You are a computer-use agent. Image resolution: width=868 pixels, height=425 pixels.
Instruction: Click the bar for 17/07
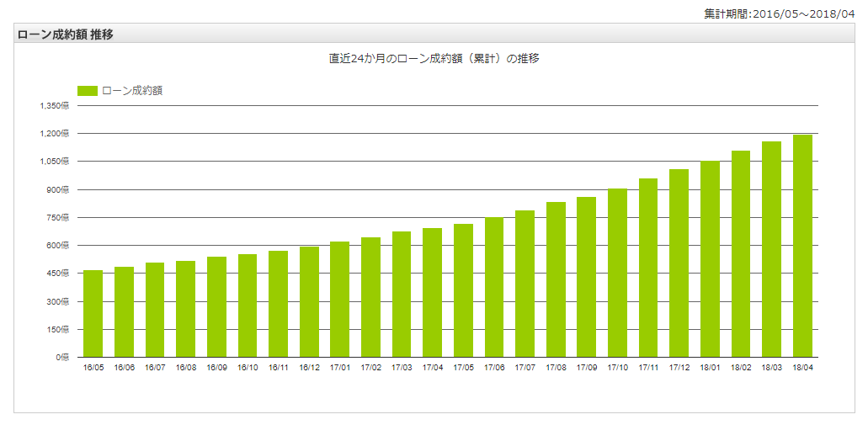tap(525, 284)
